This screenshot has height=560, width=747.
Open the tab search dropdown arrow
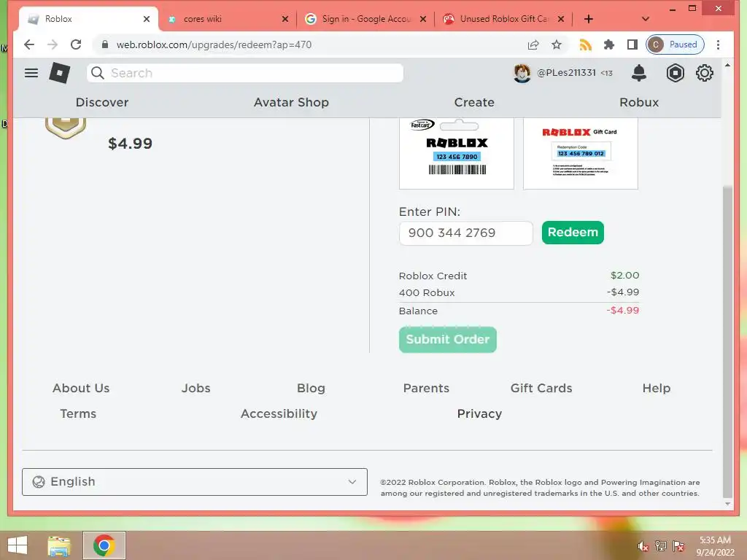pos(646,19)
